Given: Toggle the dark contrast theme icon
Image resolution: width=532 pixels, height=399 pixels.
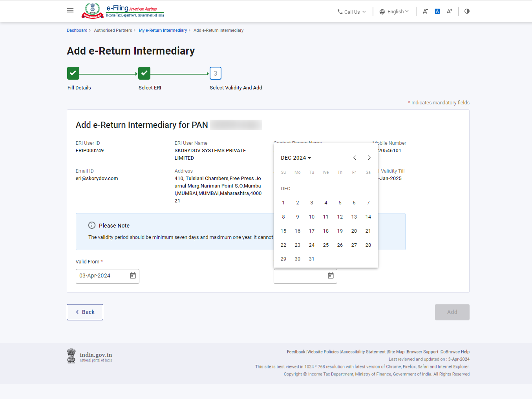Looking at the screenshot, I should 466,11.
